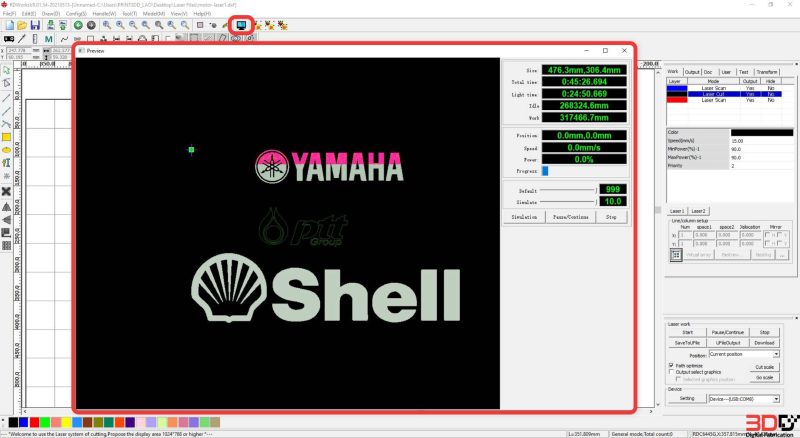Screen dimensions: 800x438
Task: Switch to the Laser2 tab
Action: click(698, 211)
